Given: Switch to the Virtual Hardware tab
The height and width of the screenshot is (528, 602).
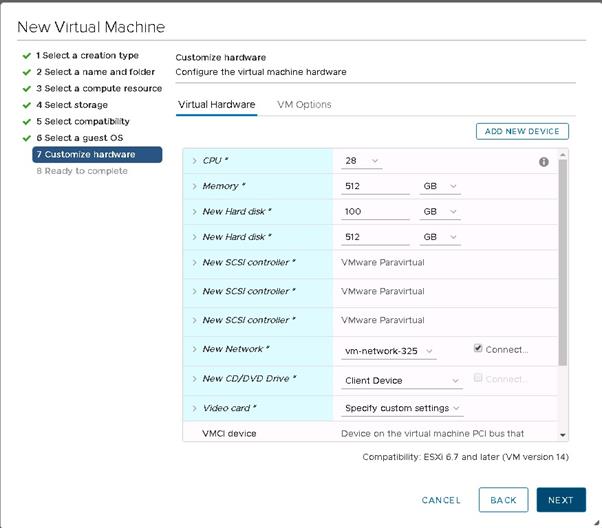Looking at the screenshot, I should [217, 104].
